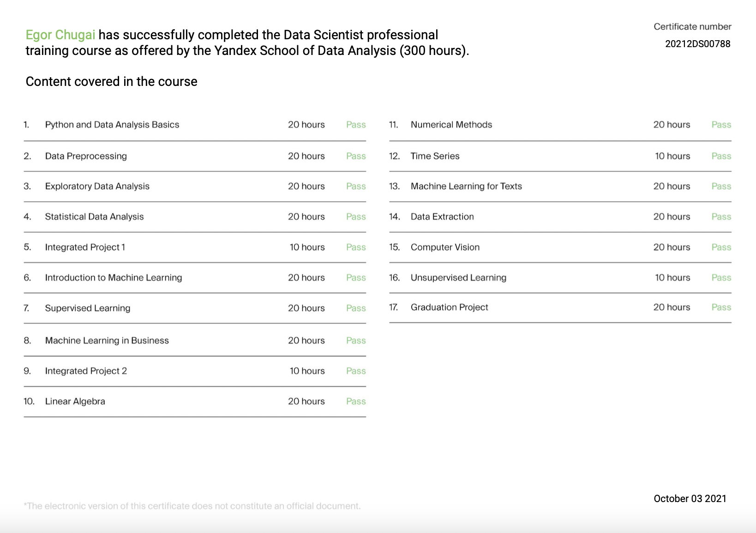Select the Pass status for Python and Data Analysis Basics
The height and width of the screenshot is (533, 756).
(355, 125)
